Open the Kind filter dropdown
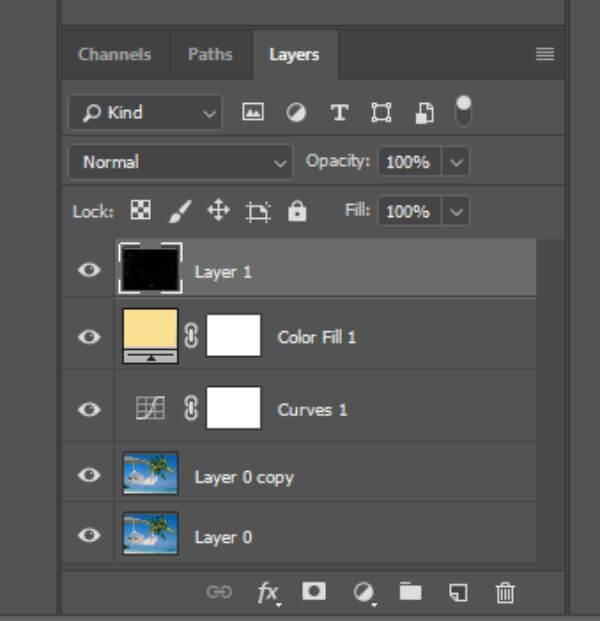This screenshot has height=621, width=600. click(x=145, y=112)
